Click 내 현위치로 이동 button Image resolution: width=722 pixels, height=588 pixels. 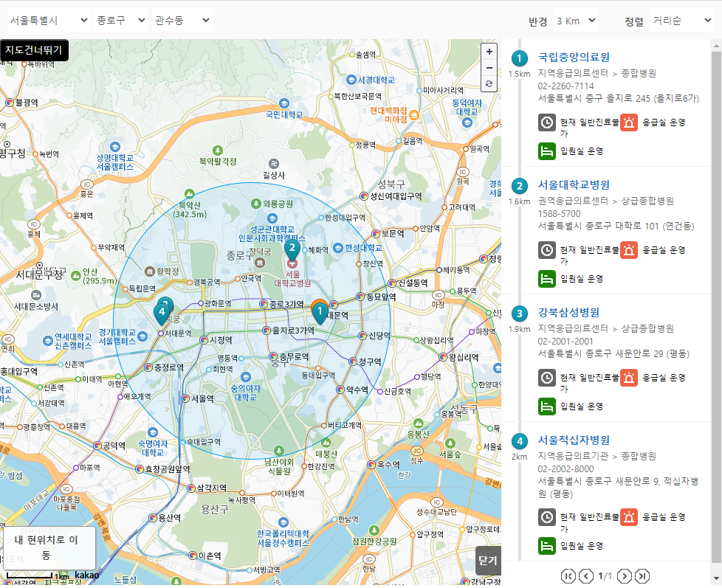tap(49, 547)
